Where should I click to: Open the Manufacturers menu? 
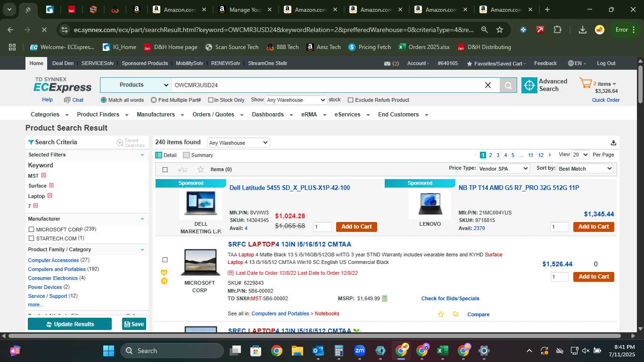[x=160, y=115]
